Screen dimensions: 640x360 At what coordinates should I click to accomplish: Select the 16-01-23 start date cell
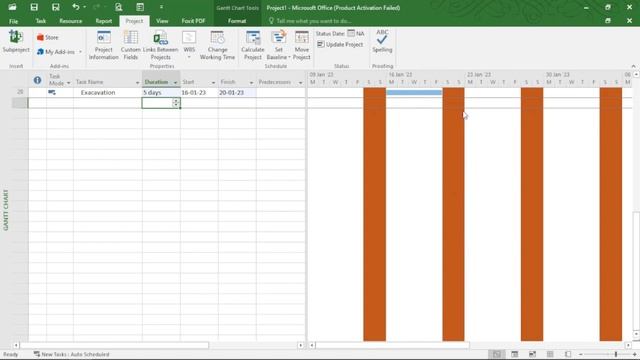(x=199, y=93)
